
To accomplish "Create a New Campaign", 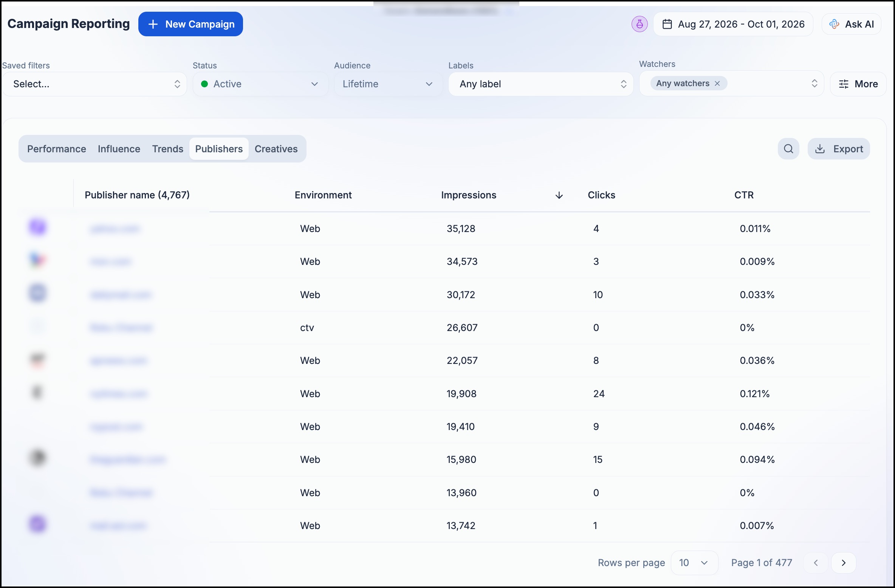I will coord(190,24).
